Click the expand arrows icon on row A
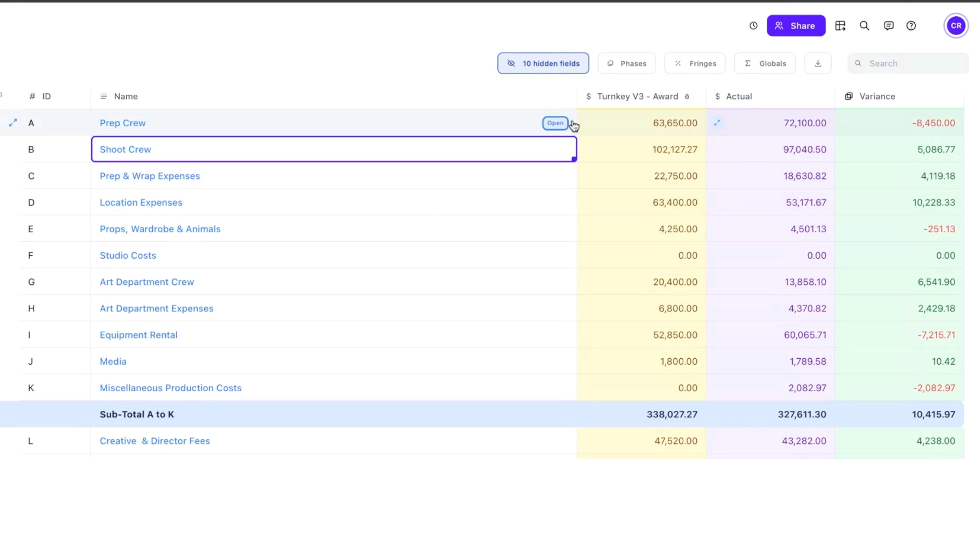 (x=13, y=123)
